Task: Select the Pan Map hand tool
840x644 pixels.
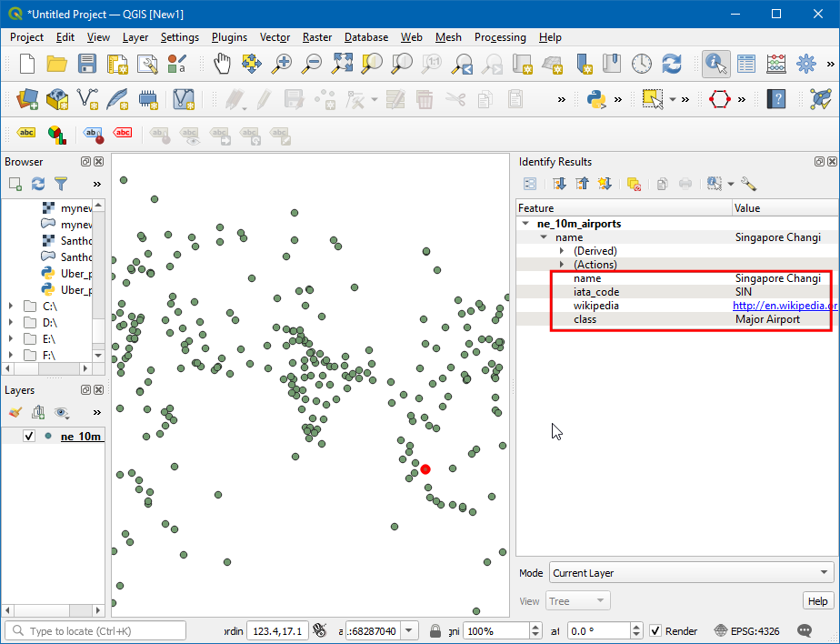Action: coord(222,64)
